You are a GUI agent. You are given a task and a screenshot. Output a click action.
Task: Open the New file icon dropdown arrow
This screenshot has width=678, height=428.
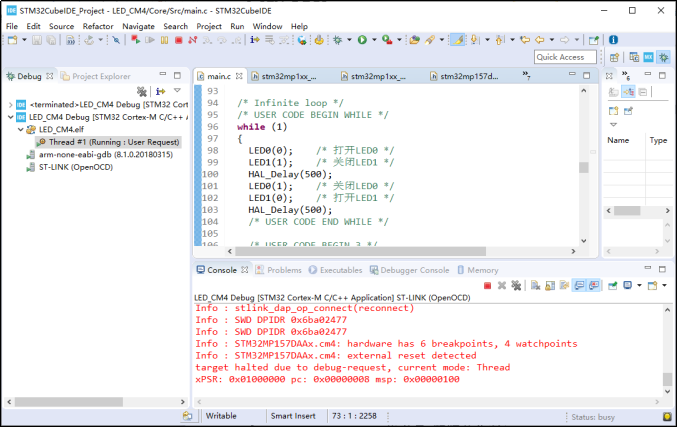[24, 40]
